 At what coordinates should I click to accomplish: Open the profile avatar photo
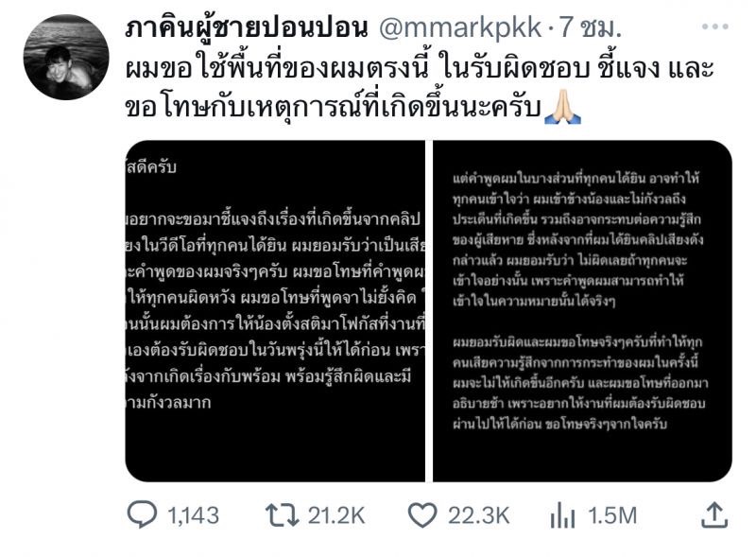66,57
